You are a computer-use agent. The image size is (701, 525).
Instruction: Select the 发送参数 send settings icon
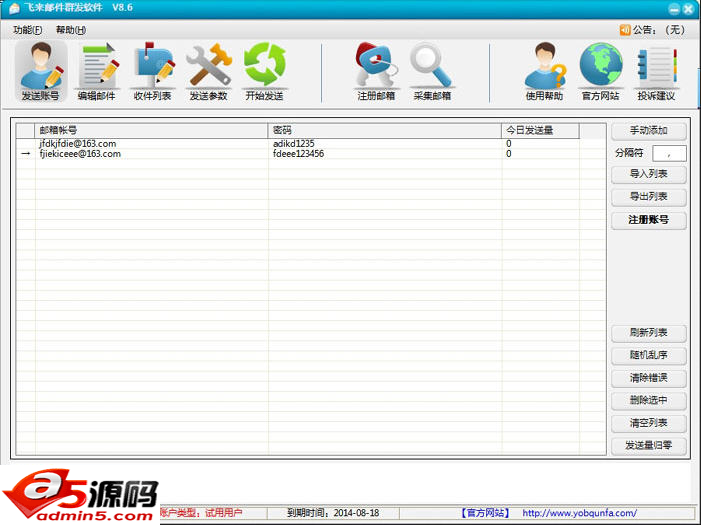tap(209, 71)
